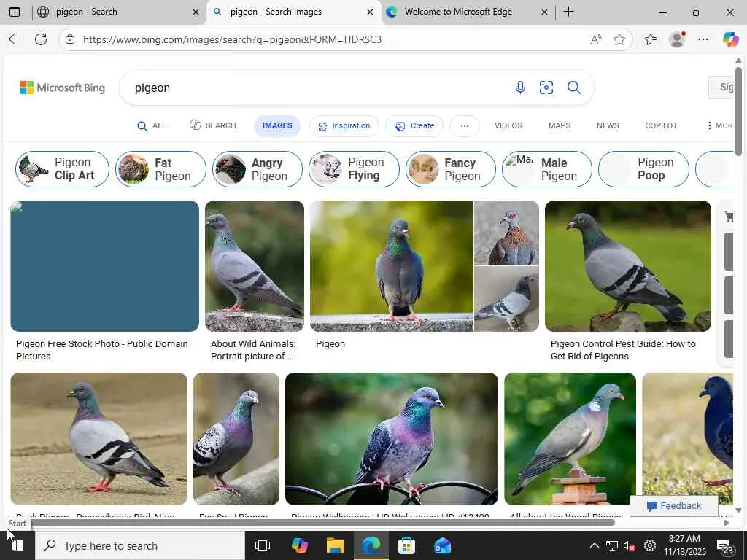Viewport: 747px width, 560px height.
Task: Switch to Welcome to Microsoft Edge tab
Action: [x=468, y=12]
